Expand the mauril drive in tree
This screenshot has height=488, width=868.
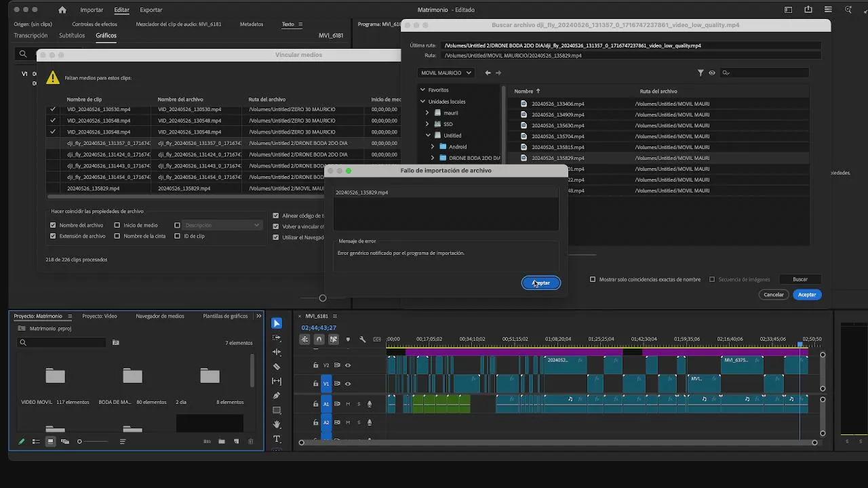coord(427,113)
